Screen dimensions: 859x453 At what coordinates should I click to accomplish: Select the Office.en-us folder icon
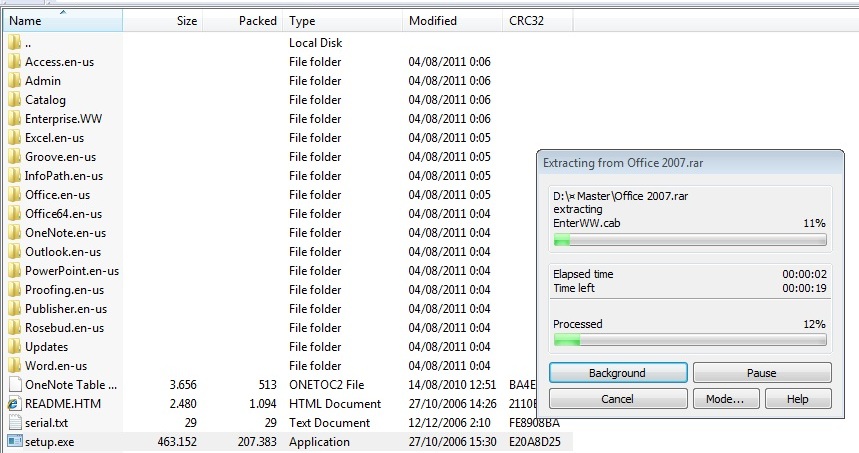coord(15,194)
